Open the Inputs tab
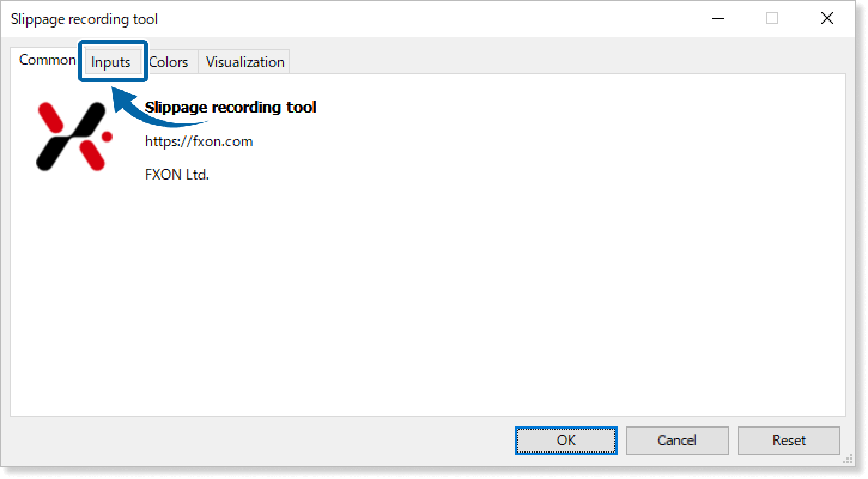Viewport: 868px width, 479px height. (x=111, y=62)
